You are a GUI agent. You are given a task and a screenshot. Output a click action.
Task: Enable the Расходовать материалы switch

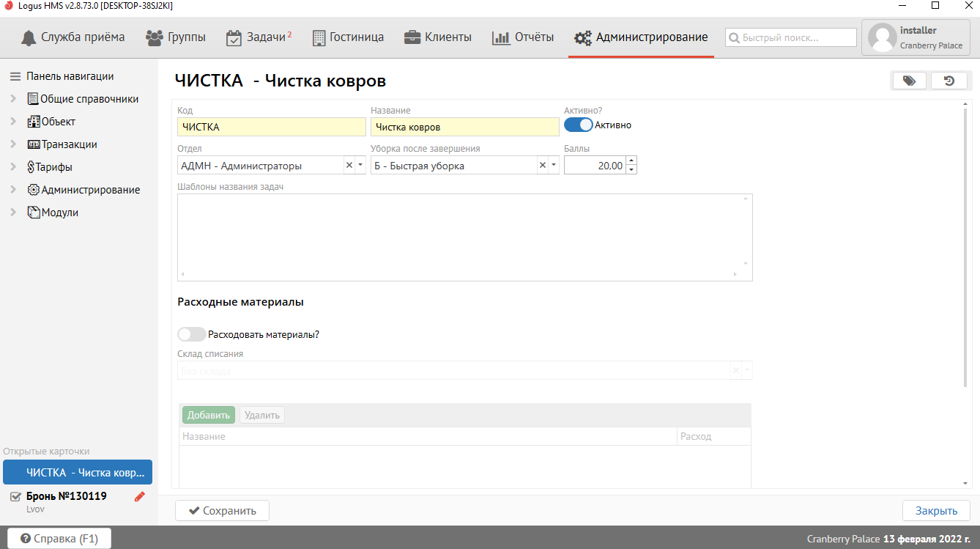tap(192, 334)
